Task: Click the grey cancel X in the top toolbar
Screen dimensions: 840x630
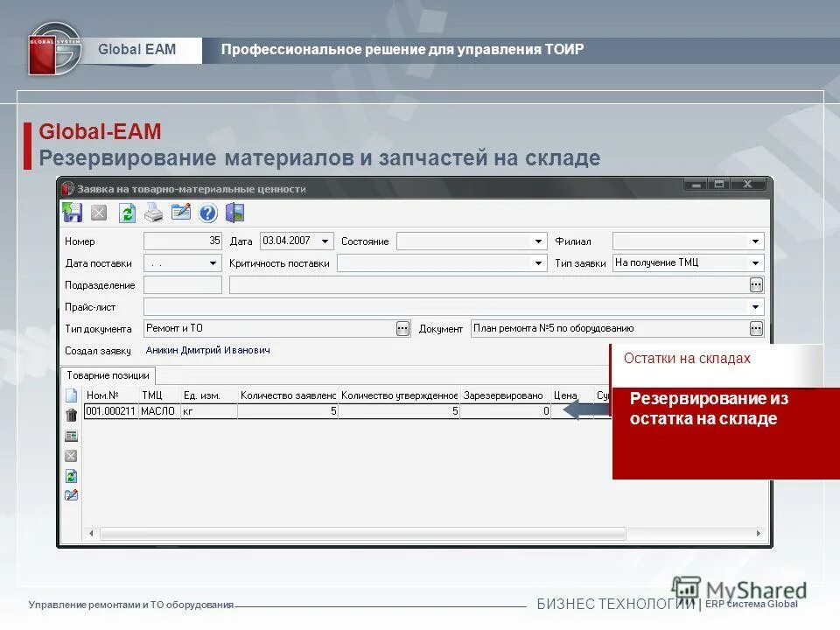Action: coord(99,213)
